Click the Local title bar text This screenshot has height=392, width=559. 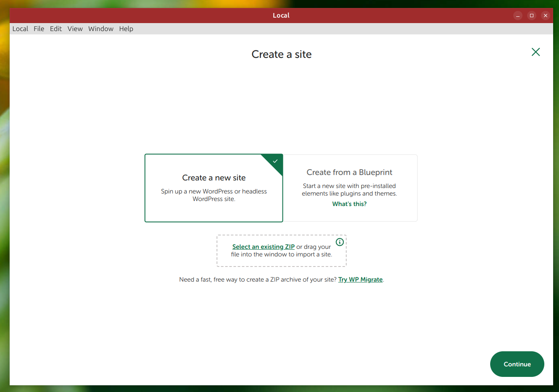(x=281, y=16)
